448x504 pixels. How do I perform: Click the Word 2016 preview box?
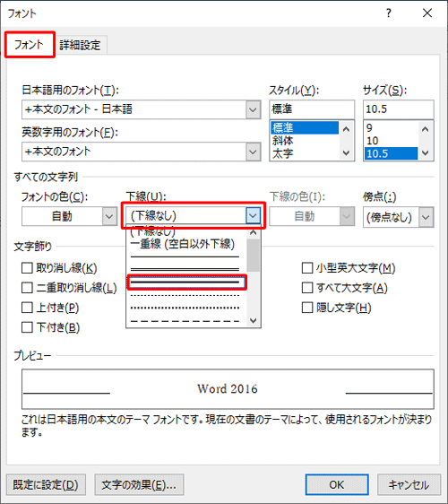(x=228, y=389)
